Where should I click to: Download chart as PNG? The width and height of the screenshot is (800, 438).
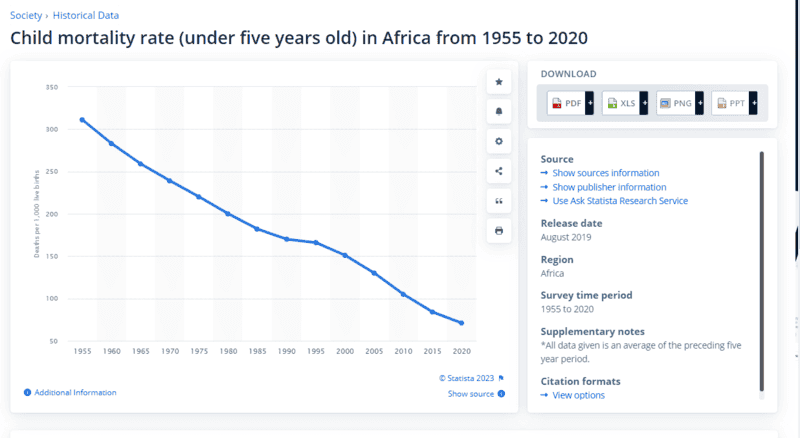(679, 103)
